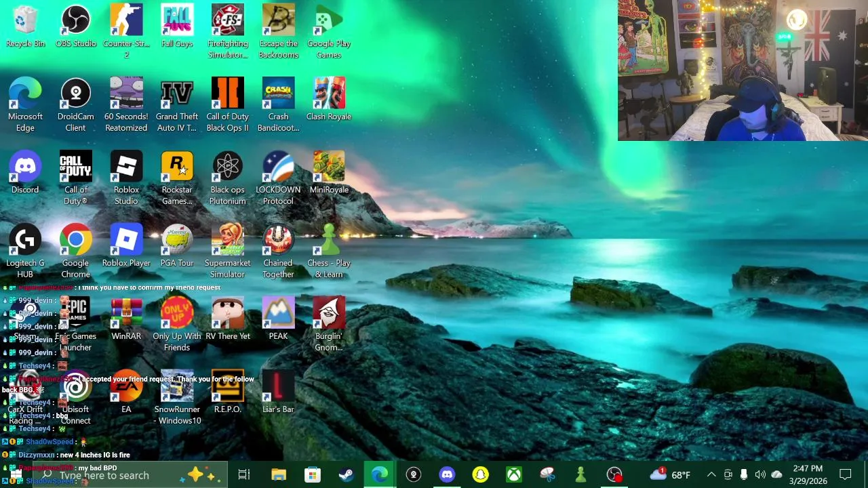Select the Microsoft Edge desktop shortcut
The width and height of the screenshot is (868, 488).
[x=25, y=105]
